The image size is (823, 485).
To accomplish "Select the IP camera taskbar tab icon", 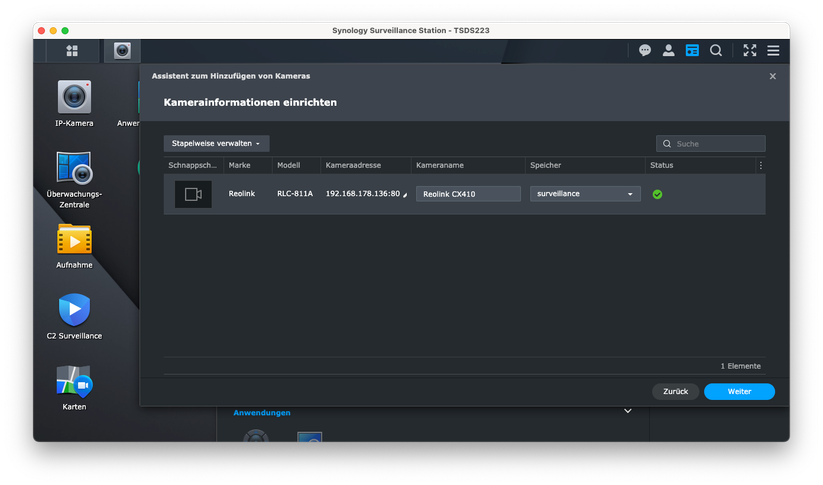I will point(122,51).
